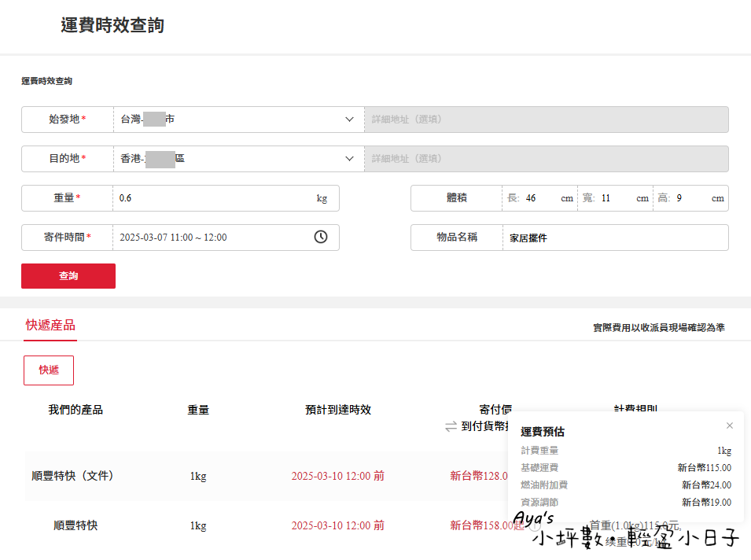
Task: Expand the 始發地 origin dropdown
Action: pos(349,120)
